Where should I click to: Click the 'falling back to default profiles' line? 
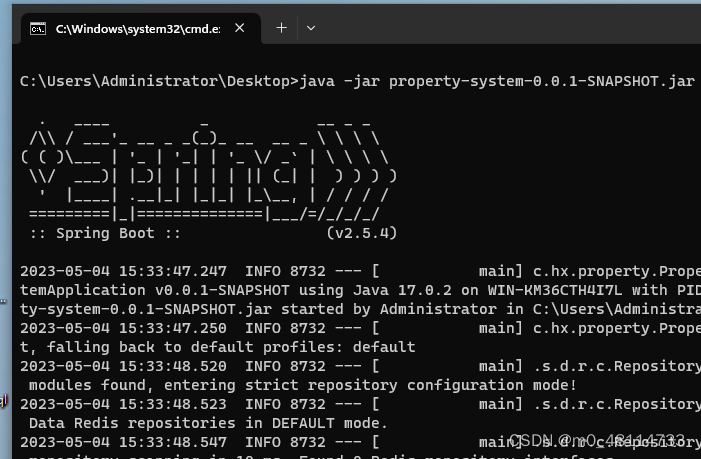click(218, 347)
